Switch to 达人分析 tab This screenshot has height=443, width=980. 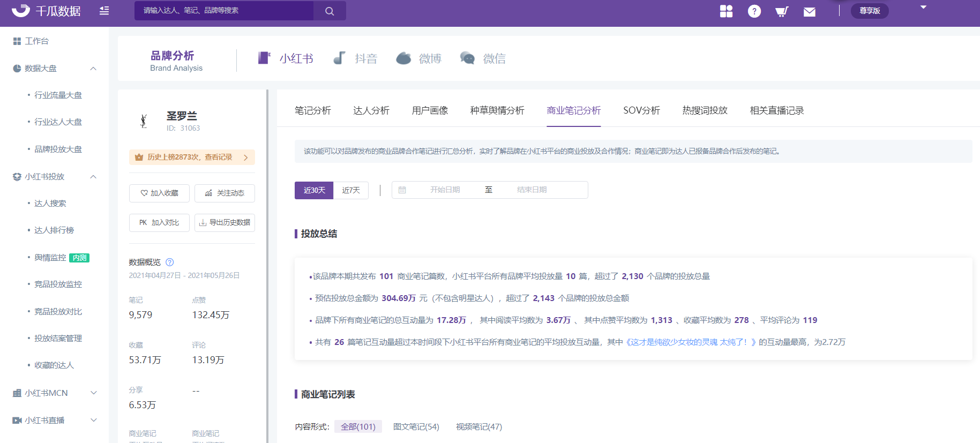371,110
